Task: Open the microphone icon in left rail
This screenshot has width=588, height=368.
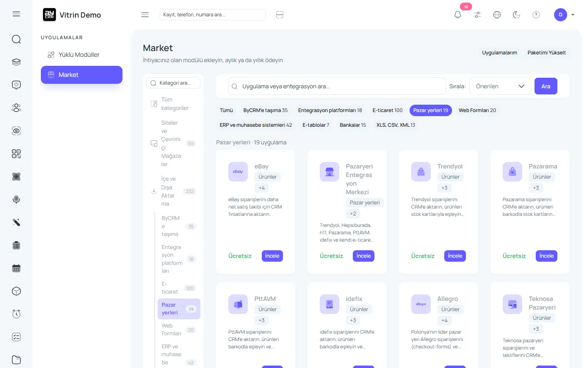Action: click(x=16, y=200)
